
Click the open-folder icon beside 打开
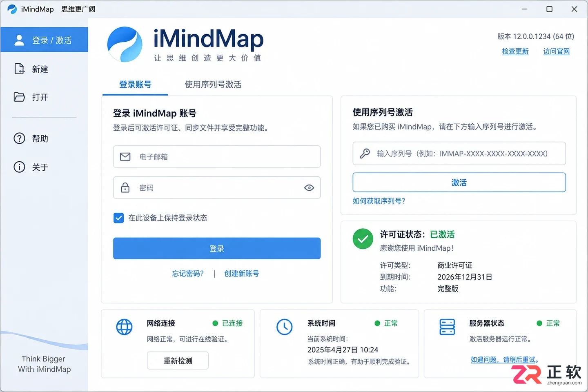19,97
